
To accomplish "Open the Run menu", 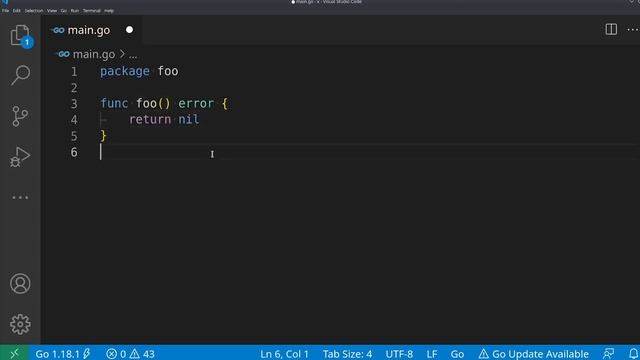I will point(75,11).
